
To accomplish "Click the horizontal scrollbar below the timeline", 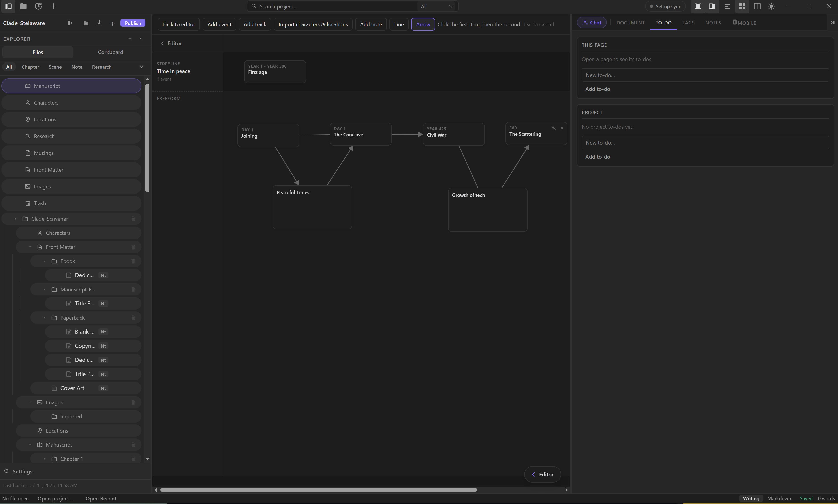I will pyautogui.click(x=318, y=490).
